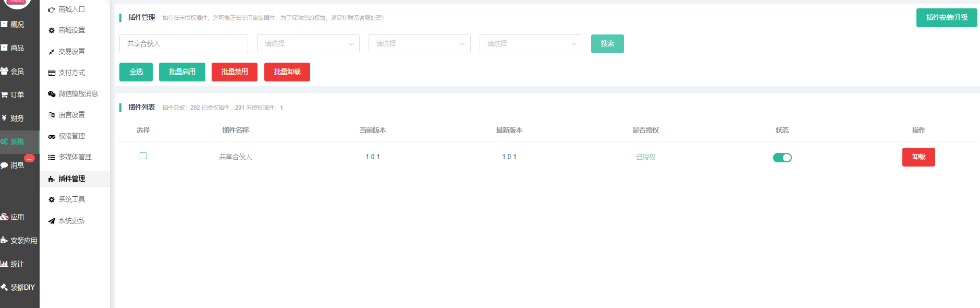Click the 商品 box icon
The image size is (980, 308).
4,48
